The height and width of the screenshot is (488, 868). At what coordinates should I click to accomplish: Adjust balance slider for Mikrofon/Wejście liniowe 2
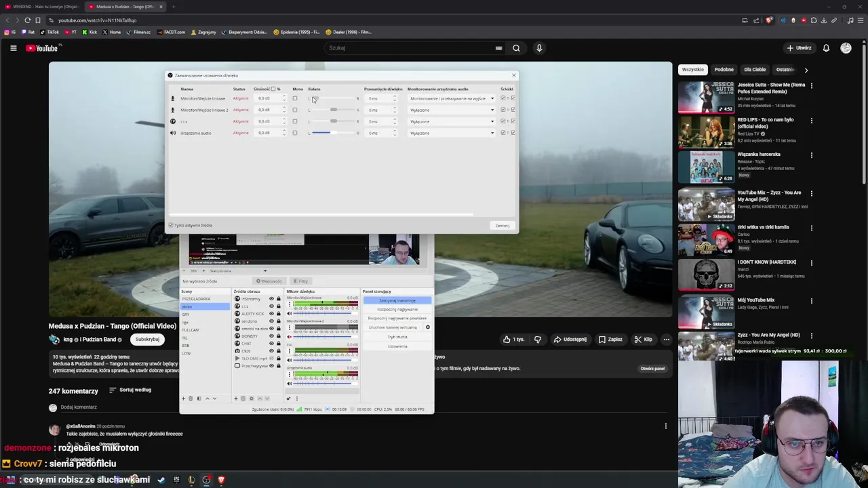coord(334,110)
